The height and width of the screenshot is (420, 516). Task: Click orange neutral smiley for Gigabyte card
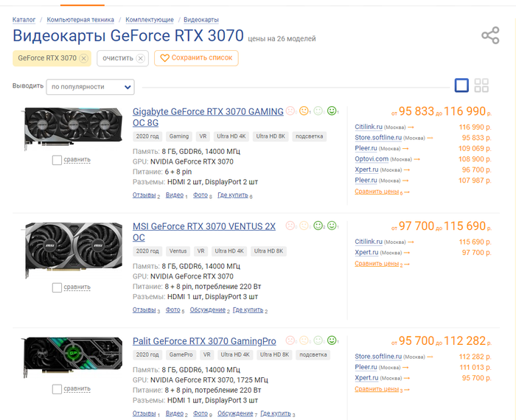click(x=304, y=111)
